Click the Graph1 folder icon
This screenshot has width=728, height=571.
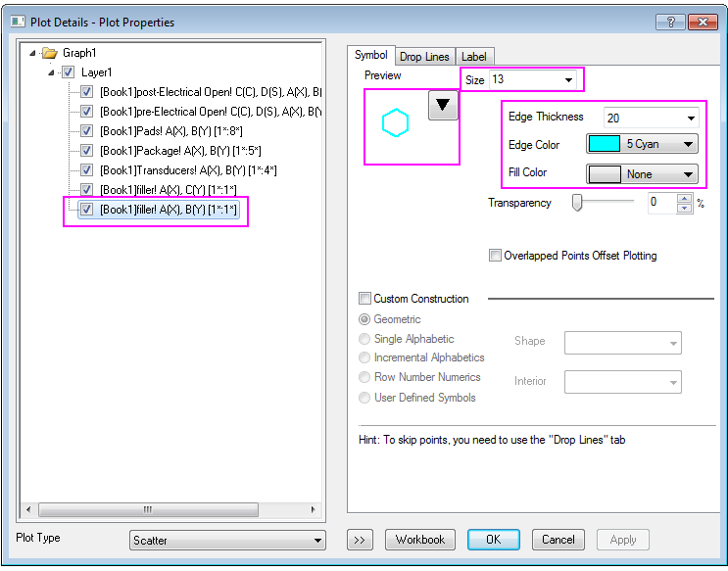(x=49, y=53)
